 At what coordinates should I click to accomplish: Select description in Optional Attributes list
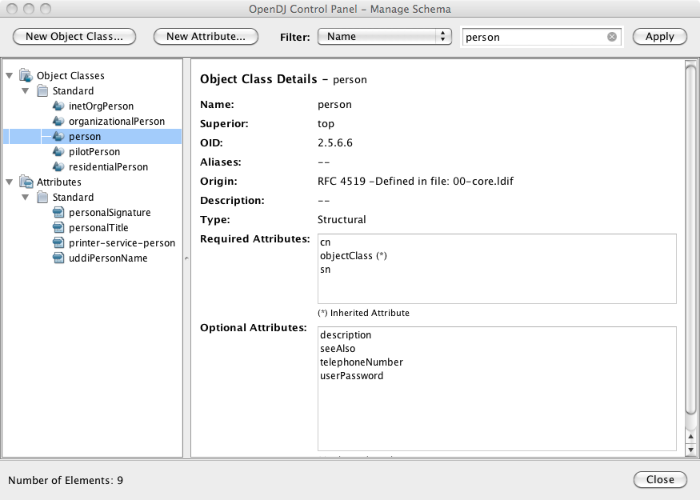pyautogui.click(x=346, y=335)
